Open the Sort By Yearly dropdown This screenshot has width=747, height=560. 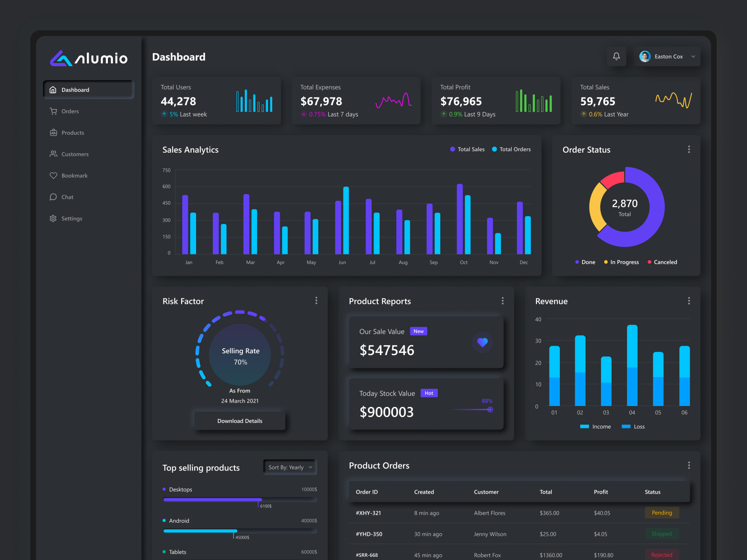[x=289, y=467]
